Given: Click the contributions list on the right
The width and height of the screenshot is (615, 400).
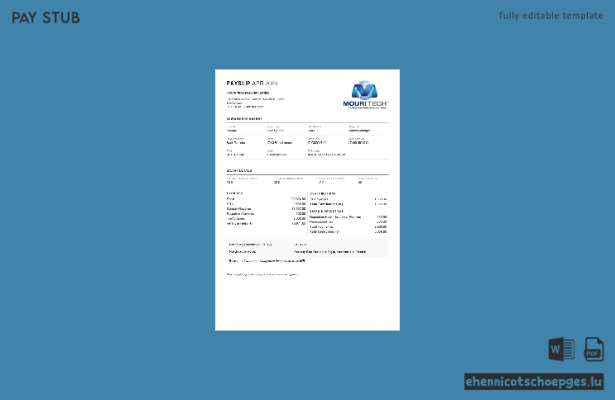Looking at the screenshot, I should click(348, 199).
